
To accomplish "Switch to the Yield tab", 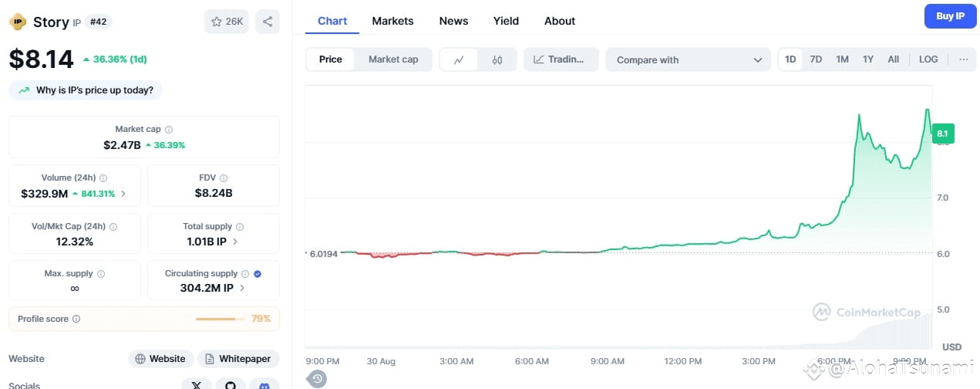I will [506, 21].
